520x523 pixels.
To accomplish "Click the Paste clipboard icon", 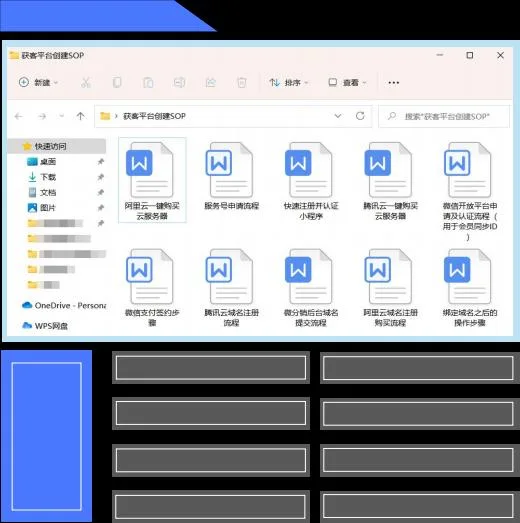I will click(x=148, y=82).
